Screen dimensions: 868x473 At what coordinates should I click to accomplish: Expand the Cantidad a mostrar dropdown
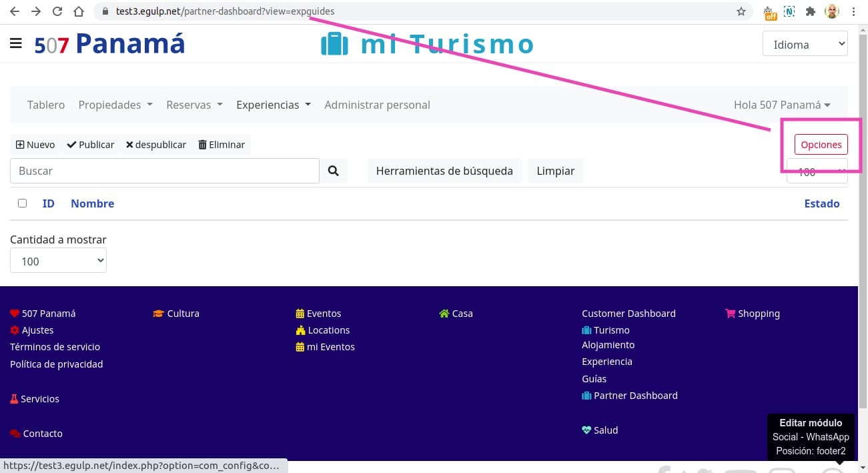[x=58, y=261]
